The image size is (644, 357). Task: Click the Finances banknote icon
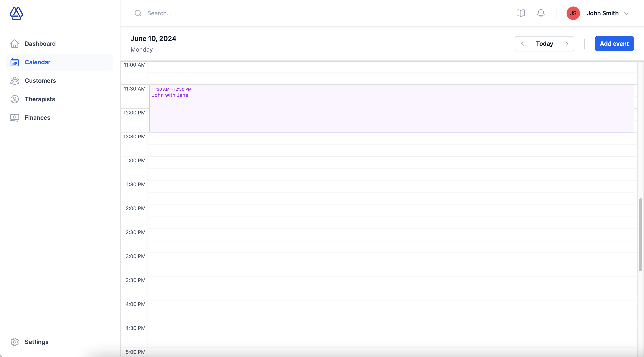(14, 118)
